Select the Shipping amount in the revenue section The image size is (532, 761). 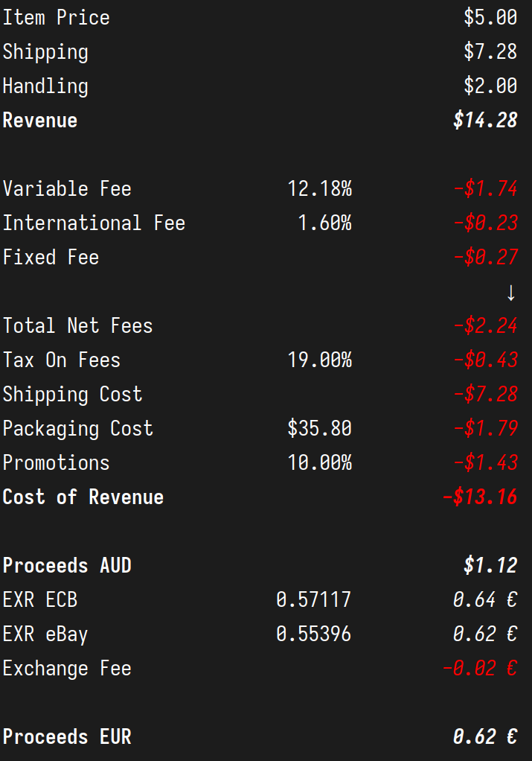490,52
